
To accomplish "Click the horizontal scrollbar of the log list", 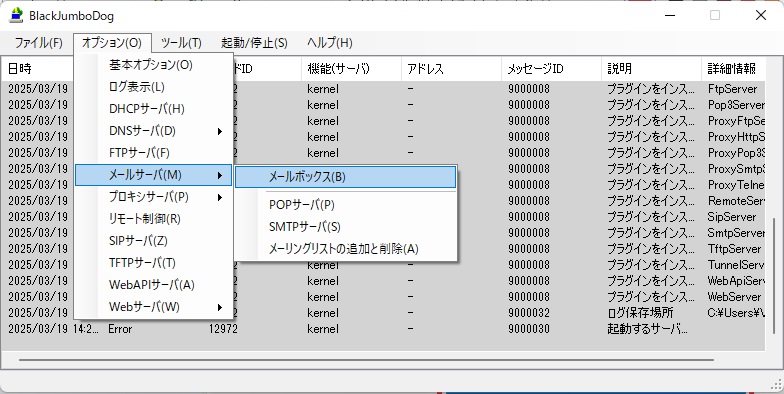I will point(366,360).
